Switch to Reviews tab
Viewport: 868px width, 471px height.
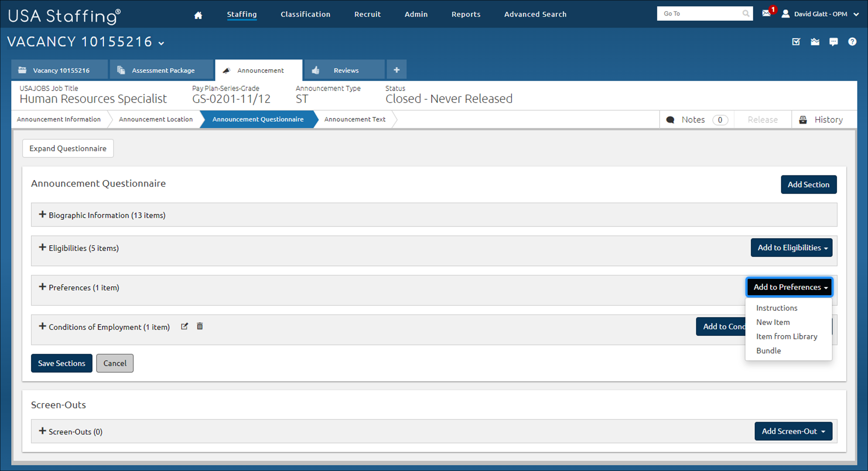click(x=344, y=70)
